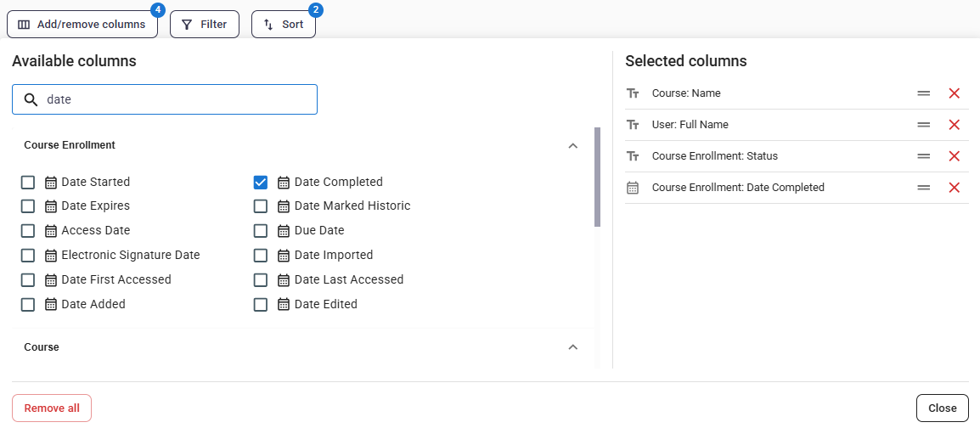Delete Course Enrollment: Status via red X

point(954,156)
